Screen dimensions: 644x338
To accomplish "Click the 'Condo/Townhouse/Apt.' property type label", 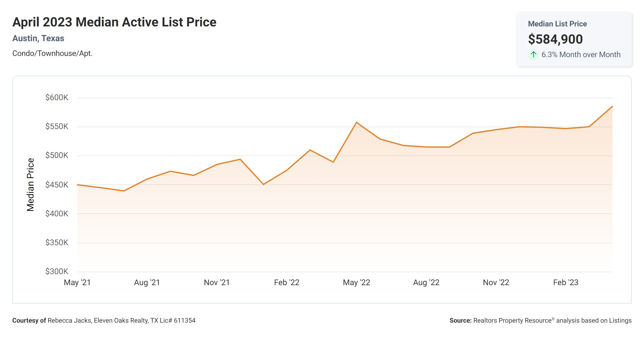I will 52,53.
